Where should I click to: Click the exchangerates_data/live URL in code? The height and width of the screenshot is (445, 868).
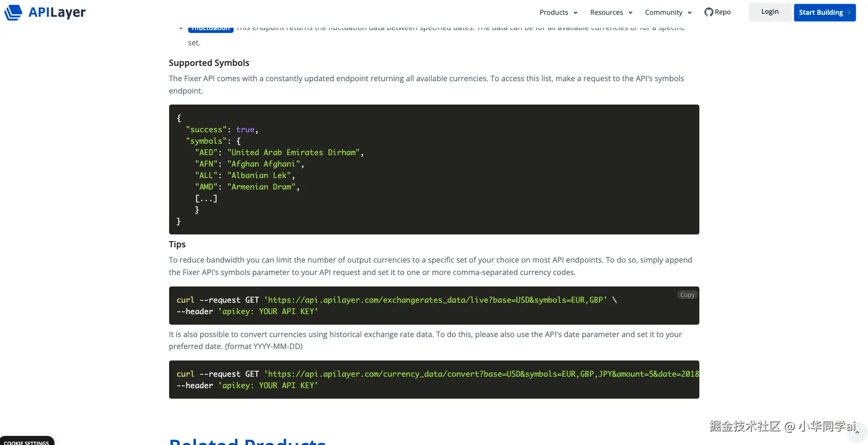tap(436, 300)
